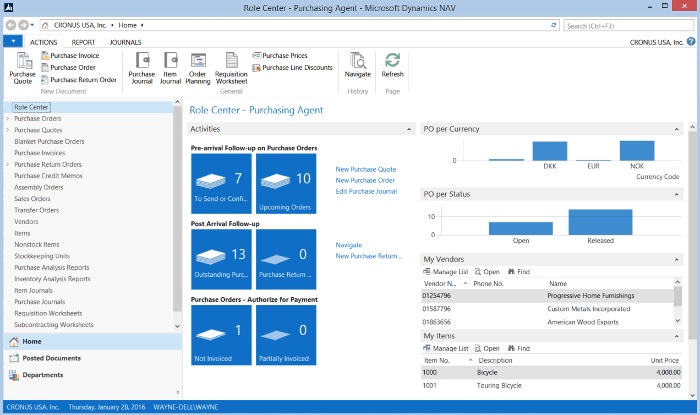This screenshot has height=415, width=700.
Task: Click the Navigate history icon
Action: (x=358, y=65)
